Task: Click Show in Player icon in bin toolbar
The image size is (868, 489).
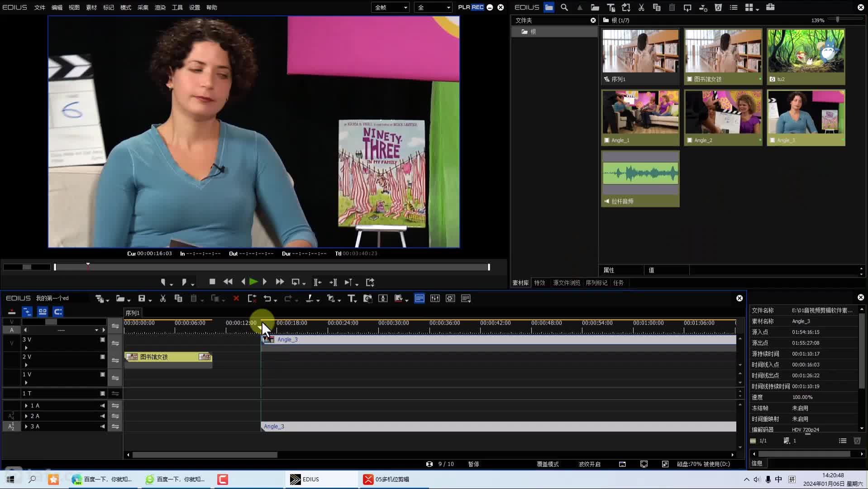Action: (687, 7)
